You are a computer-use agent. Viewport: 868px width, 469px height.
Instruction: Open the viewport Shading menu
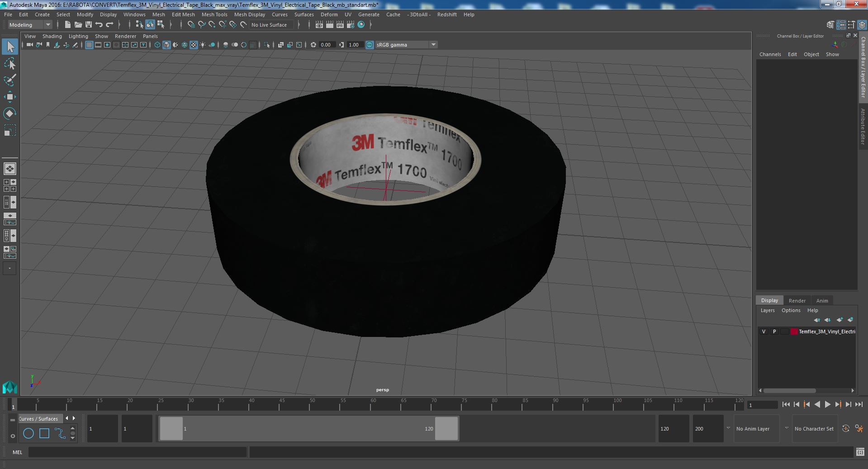pos(52,36)
